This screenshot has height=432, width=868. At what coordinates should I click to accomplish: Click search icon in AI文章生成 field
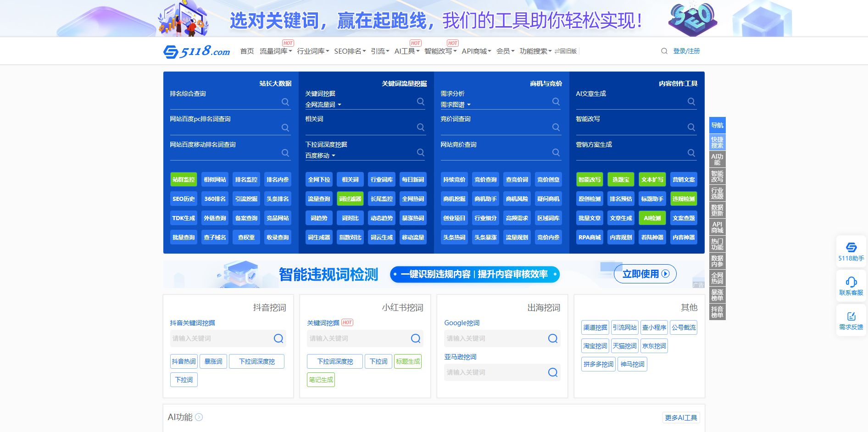(691, 102)
